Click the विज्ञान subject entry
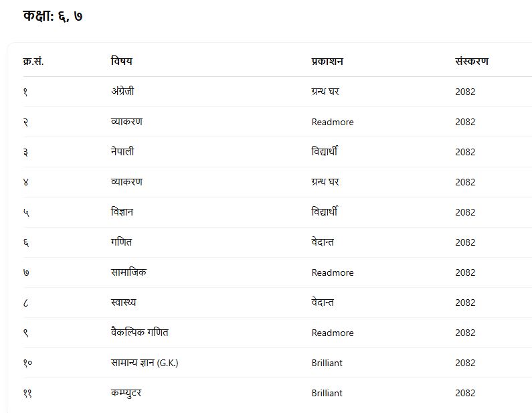The height and width of the screenshot is (413, 532). [124, 212]
